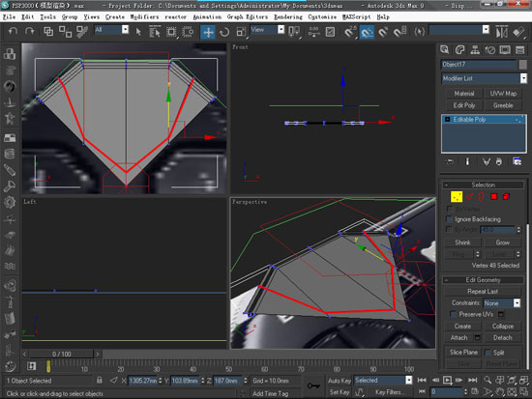Image resolution: width=532 pixels, height=399 pixels.
Task: Toggle Auto Key mode
Action: pos(339,381)
